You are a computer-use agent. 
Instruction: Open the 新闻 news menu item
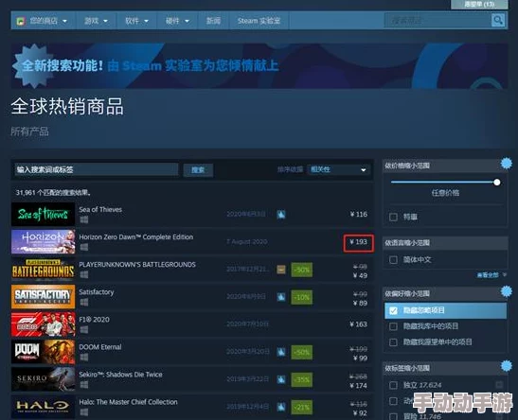point(213,21)
